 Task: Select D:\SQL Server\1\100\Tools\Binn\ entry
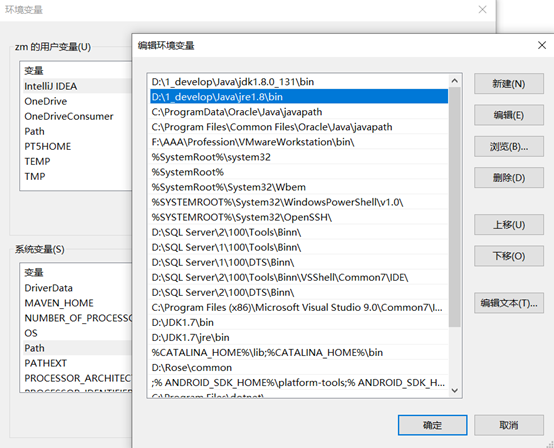coord(299,247)
